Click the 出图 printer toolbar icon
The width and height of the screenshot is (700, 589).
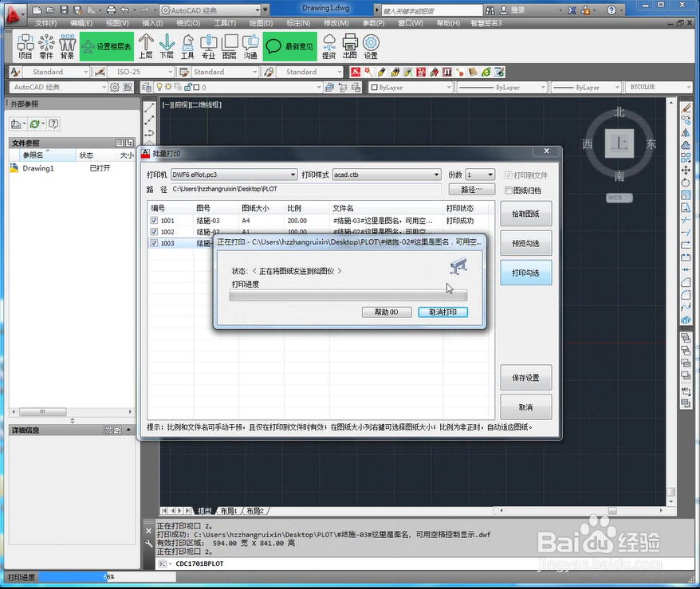[348, 48]
